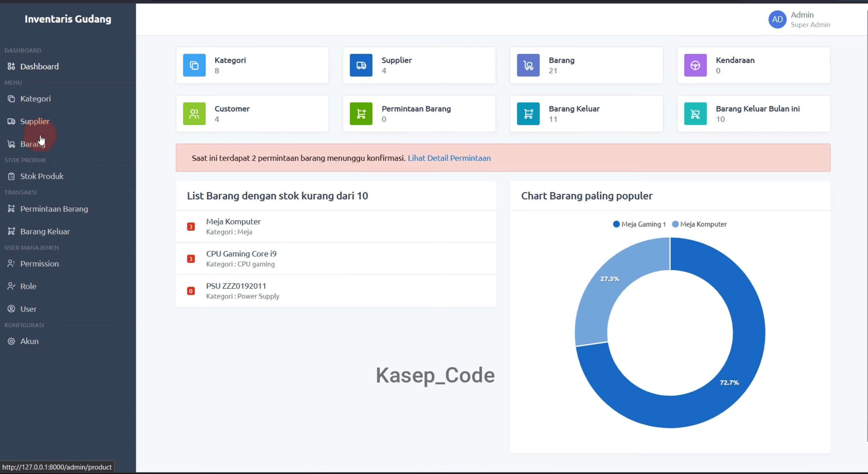Click the User profile icon in the sidebar

(x=11, y=309)
